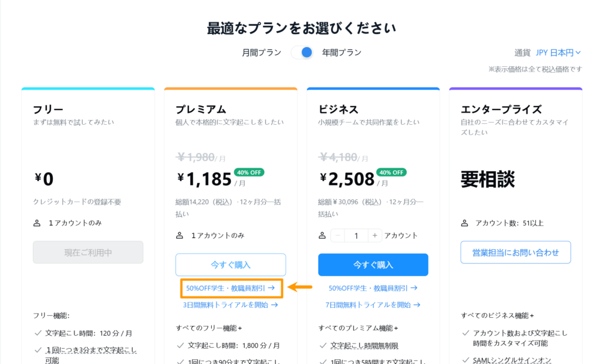This screenshot has height=364, width=601.
Task: Click the 40% OFF badge beside ¥2,508
Action: point(391,172)
